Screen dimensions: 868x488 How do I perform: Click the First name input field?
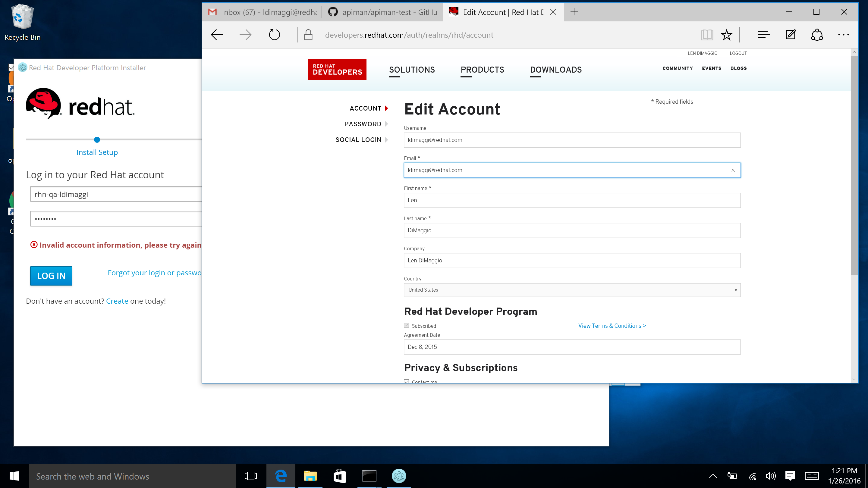572,200
